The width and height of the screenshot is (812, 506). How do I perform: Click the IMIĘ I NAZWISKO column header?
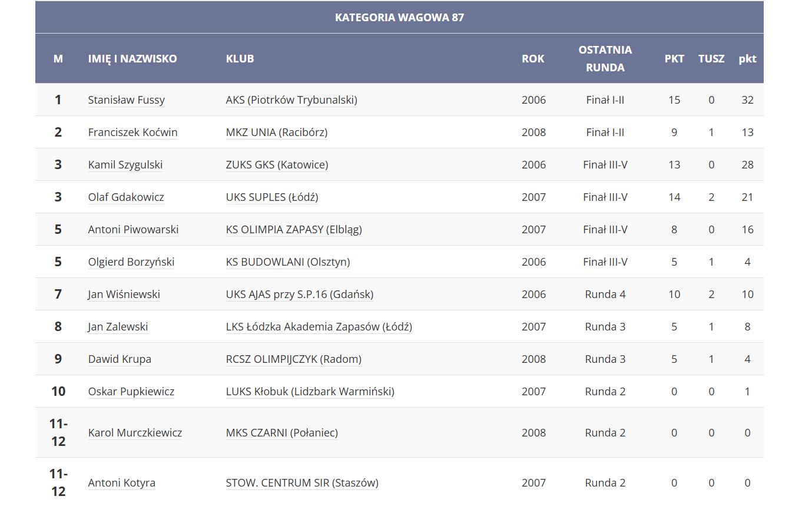(x=132, y=59)
